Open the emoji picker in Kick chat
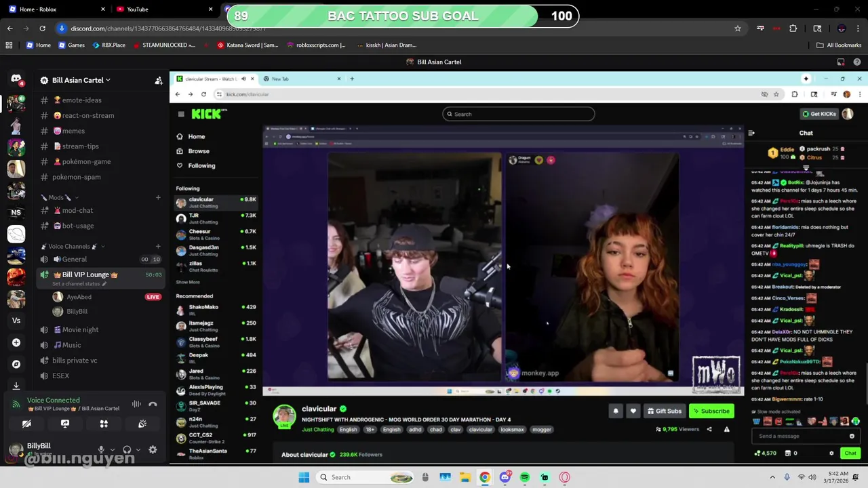 coord(852,436)
